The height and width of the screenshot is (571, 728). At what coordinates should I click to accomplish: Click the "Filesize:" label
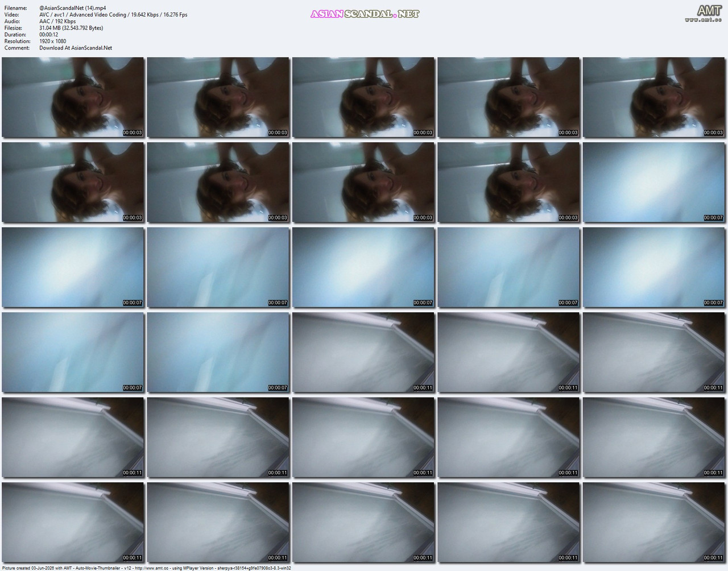pyautogui.click(x=13, y=28)
